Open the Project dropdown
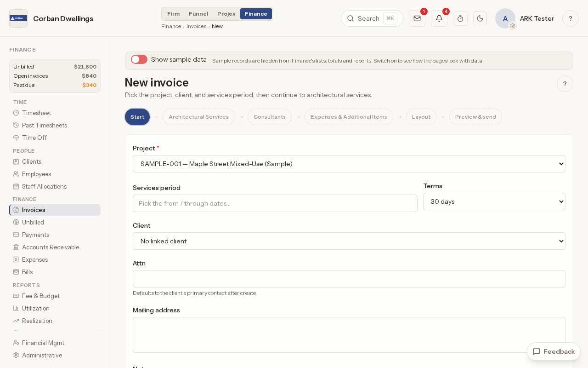 (349, 164)
